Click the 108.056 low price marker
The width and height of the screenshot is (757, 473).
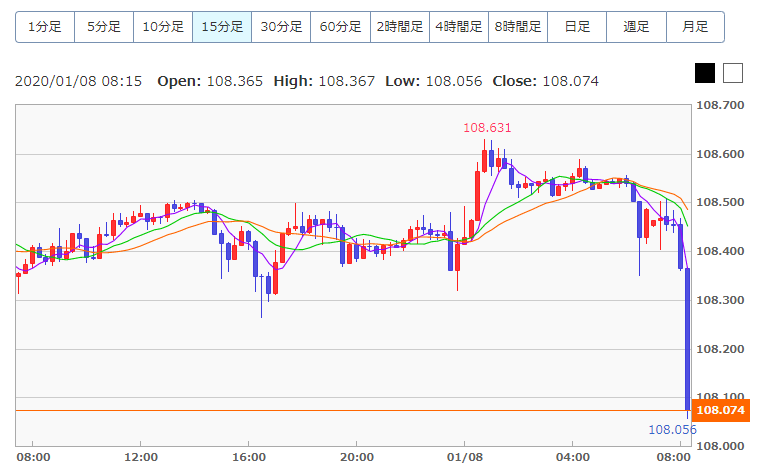click(x=672, y=430)
